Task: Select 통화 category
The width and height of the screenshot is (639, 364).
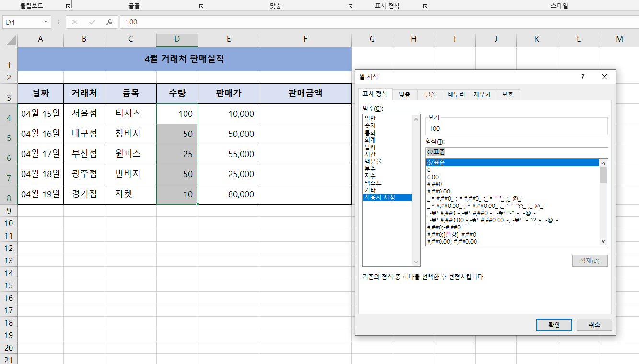Action: pos(388,133)
